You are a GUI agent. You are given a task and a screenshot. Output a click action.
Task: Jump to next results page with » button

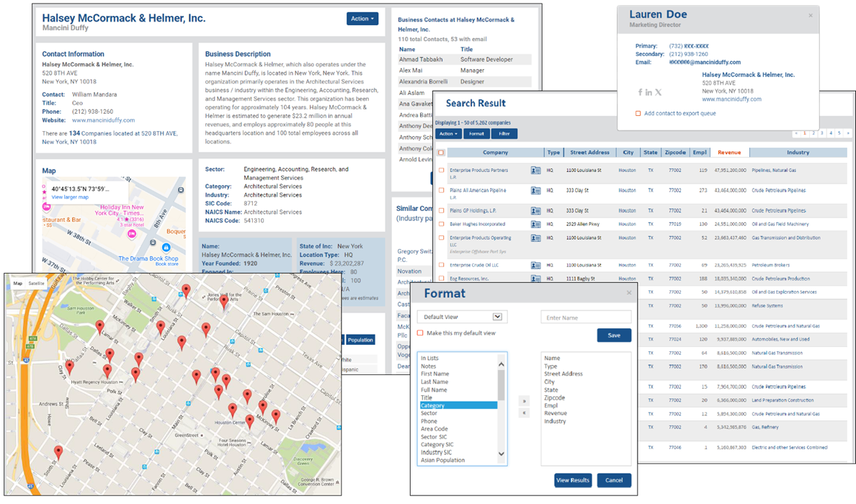848,133
